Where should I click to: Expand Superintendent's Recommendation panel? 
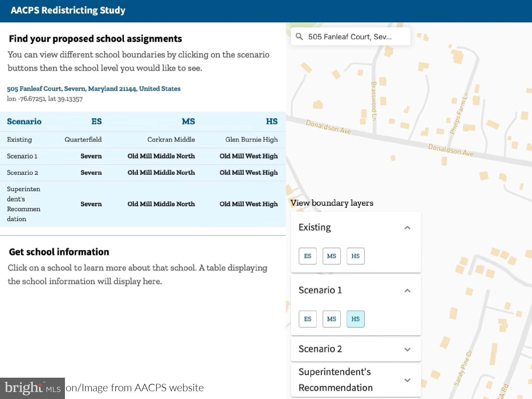(x=407, y=380)
